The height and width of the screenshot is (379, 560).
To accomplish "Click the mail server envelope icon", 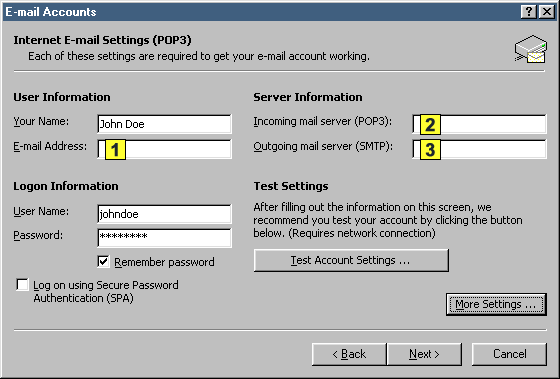I will [531, 49].
